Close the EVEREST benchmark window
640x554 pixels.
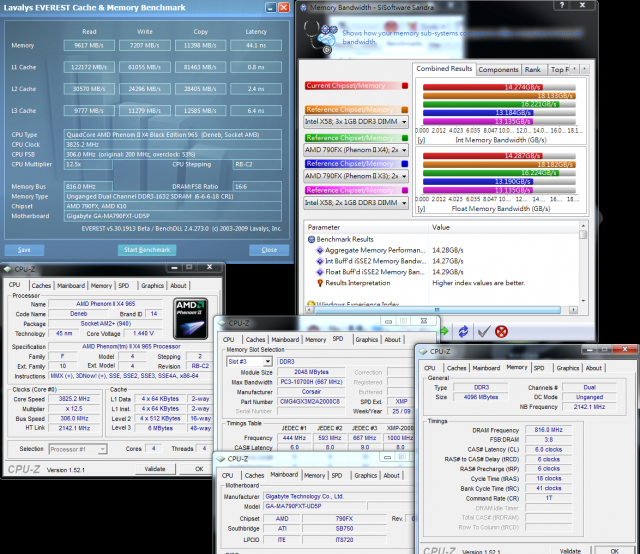284,7
